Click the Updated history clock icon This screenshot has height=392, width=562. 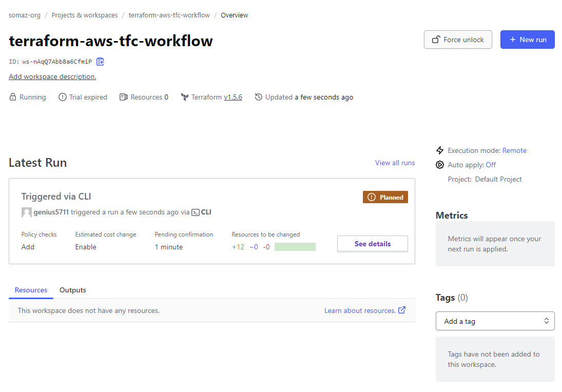tap(259, 97)
